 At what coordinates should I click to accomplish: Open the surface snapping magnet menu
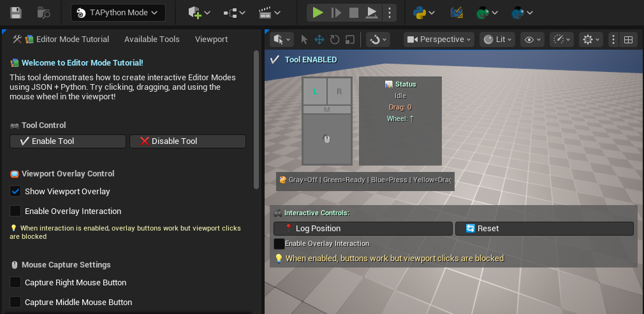point(378,39)
